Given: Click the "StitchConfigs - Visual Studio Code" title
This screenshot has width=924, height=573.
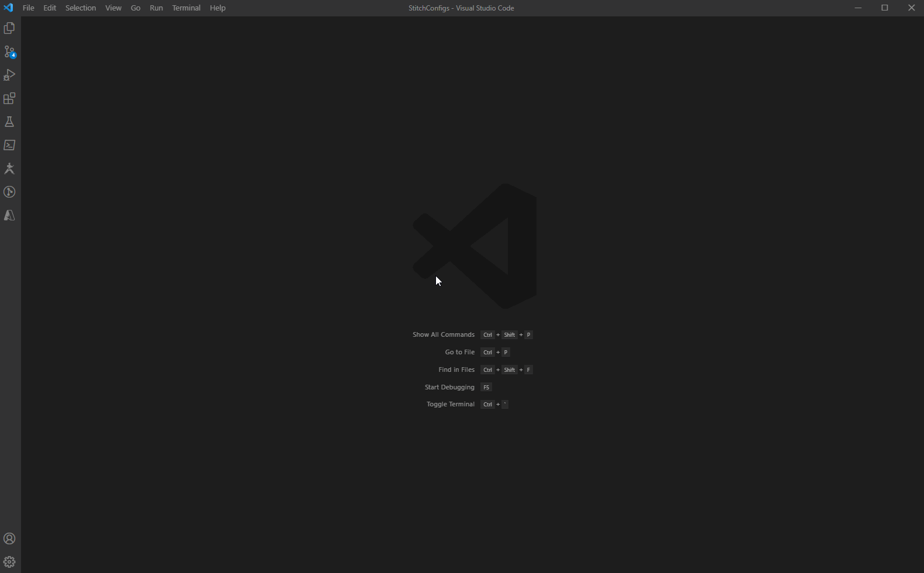Looking at the screenshot, I should 461,8.
